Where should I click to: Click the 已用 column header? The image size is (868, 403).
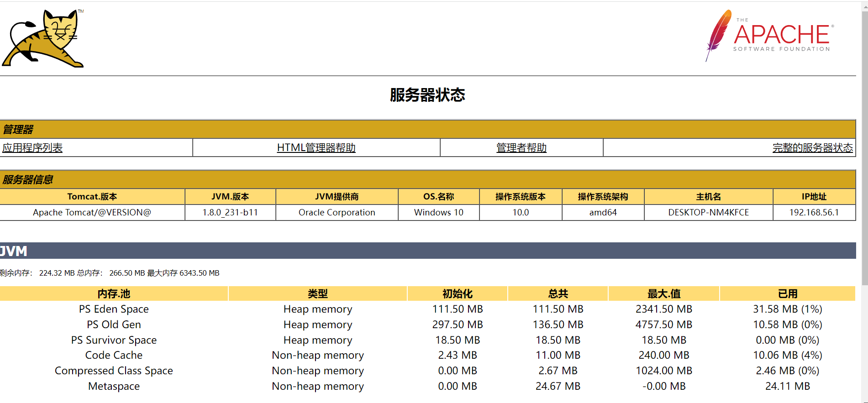coord(788,294)
